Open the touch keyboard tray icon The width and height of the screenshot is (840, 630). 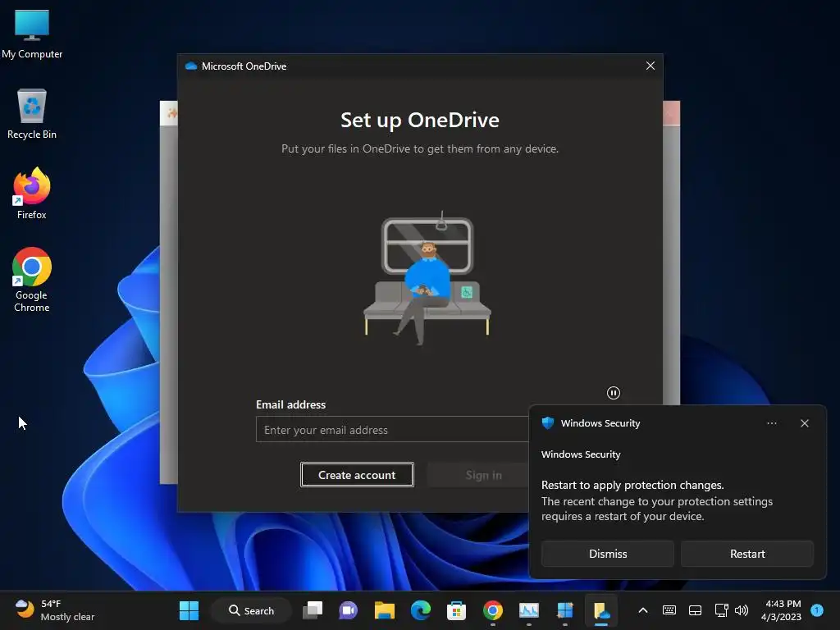pyautogui.click(x=669, y=610)
